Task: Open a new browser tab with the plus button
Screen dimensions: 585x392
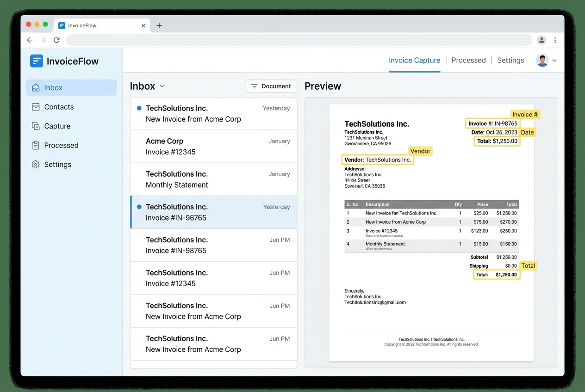Action: 159,25
